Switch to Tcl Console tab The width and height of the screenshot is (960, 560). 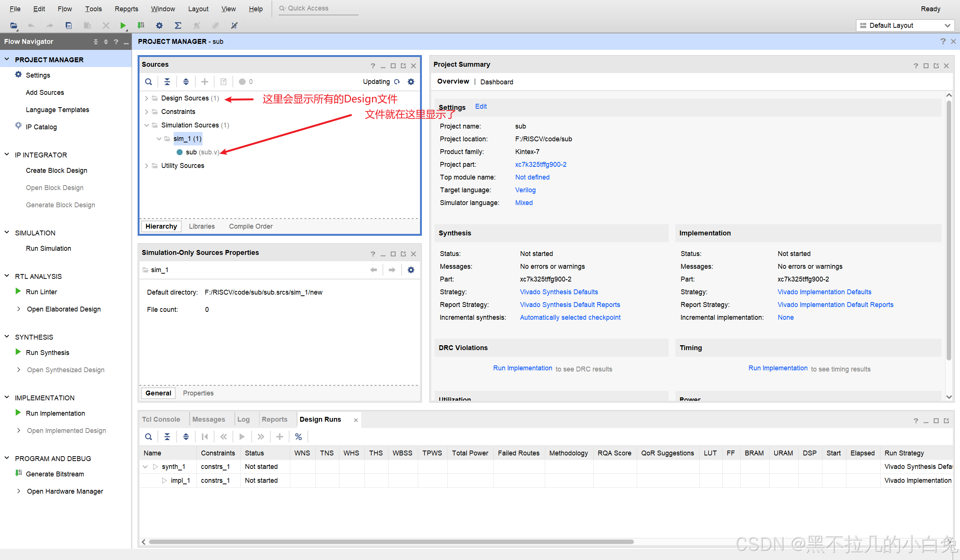coord(161,419)
